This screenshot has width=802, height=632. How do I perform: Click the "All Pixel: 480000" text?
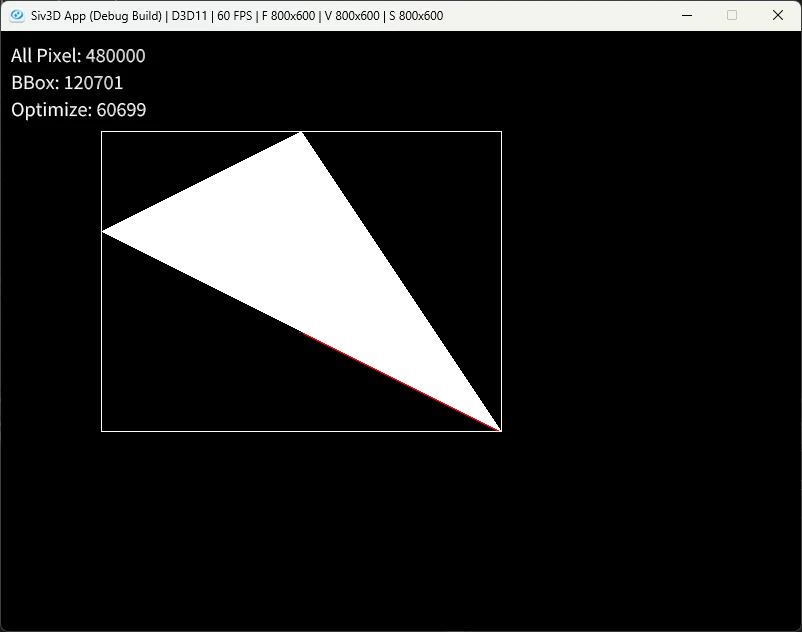pos(78,56)
